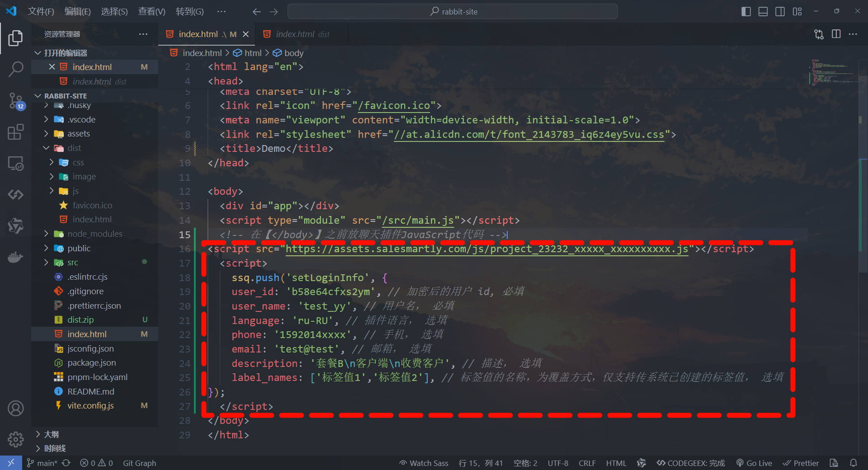This screenshot has width=868, height=470.
Task: Click the rabbit-site command center search box
Action: point(453,12)
